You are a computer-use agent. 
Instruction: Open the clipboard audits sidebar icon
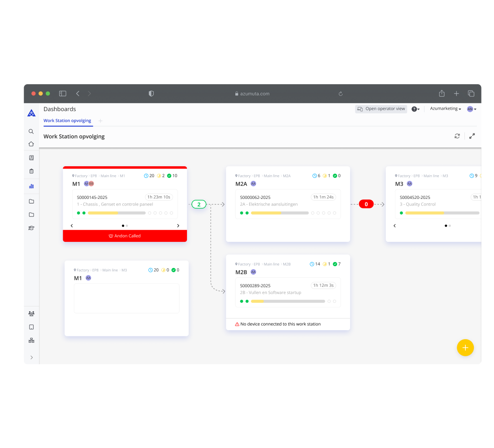click(31, 171)
